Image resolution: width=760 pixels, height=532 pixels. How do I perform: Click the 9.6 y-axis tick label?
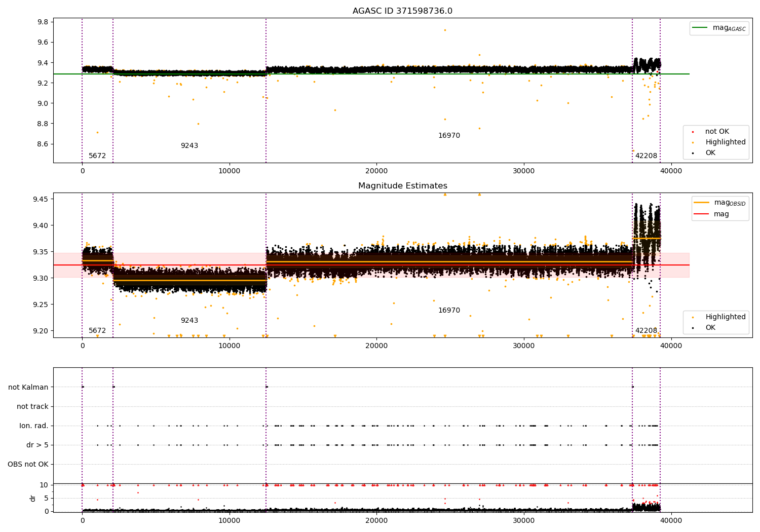43,43
